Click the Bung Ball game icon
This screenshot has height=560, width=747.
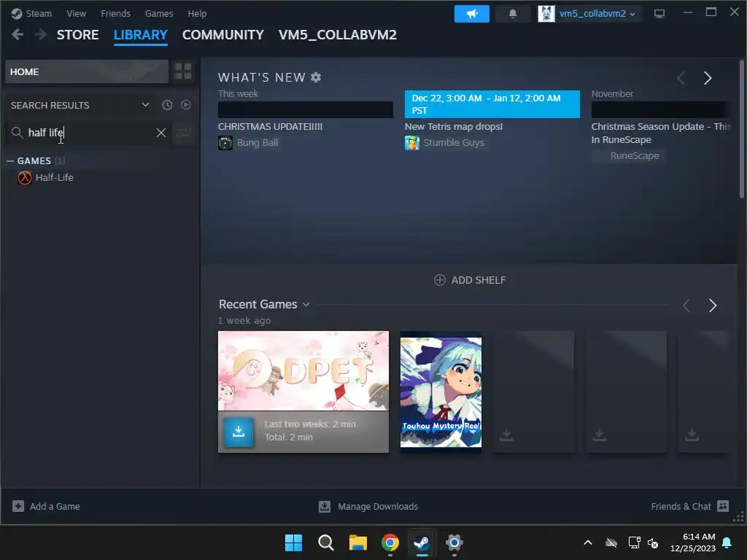(225, 142)
